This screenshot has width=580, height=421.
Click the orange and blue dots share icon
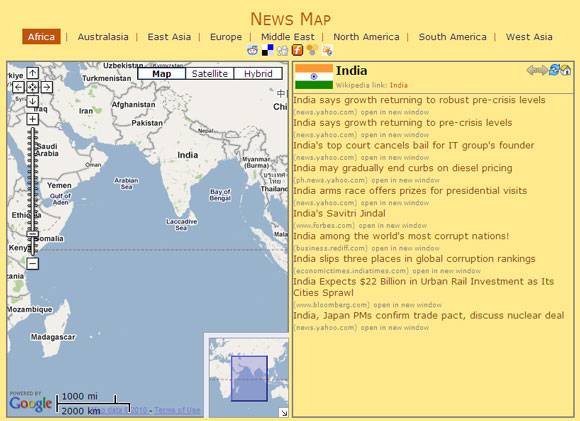coord(312,50)
